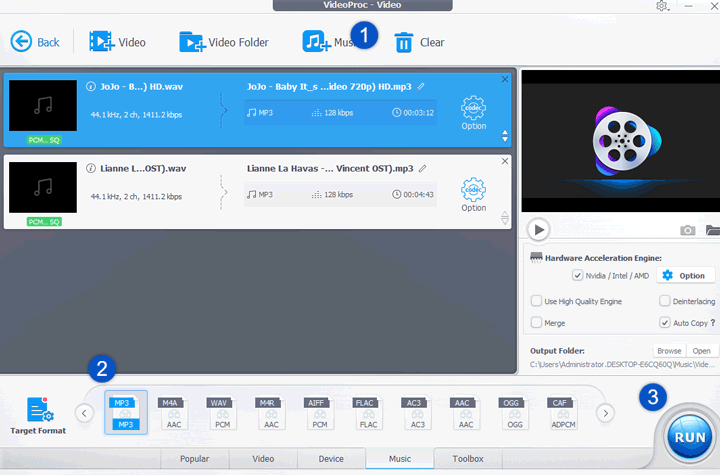Enable Use High Quality Engine
The height and width of the screenshot is (475, 720).
pos(536,301)
